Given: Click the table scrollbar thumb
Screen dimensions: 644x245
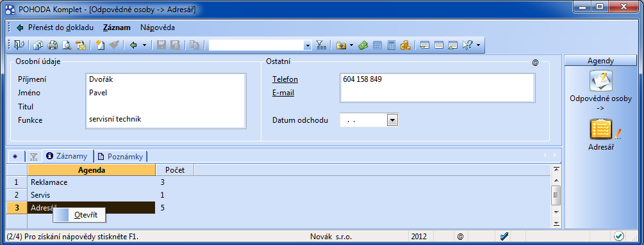Looking at the screenshot, I should click(556, 195).
